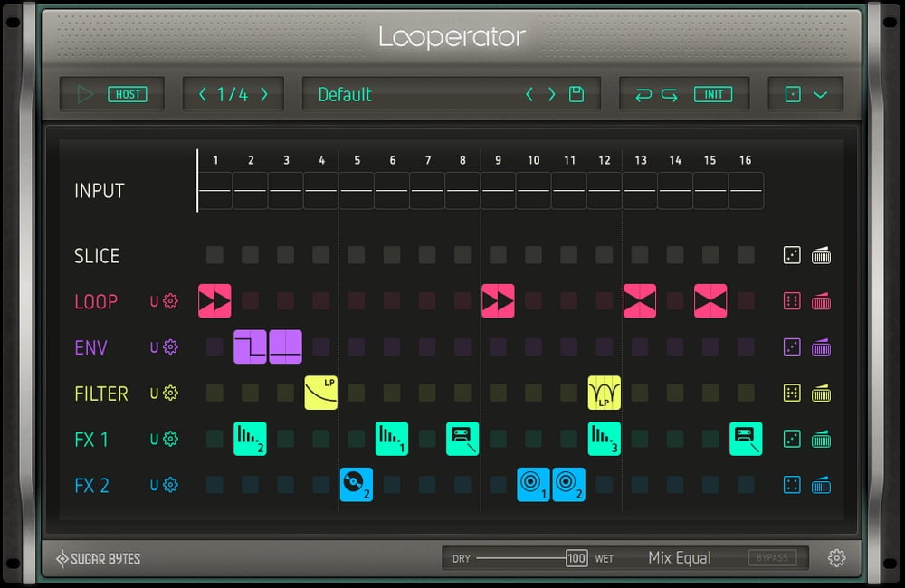Toggle the U button on FX 1 row
This screenshot has width=905, height=588.
[154, 439]
